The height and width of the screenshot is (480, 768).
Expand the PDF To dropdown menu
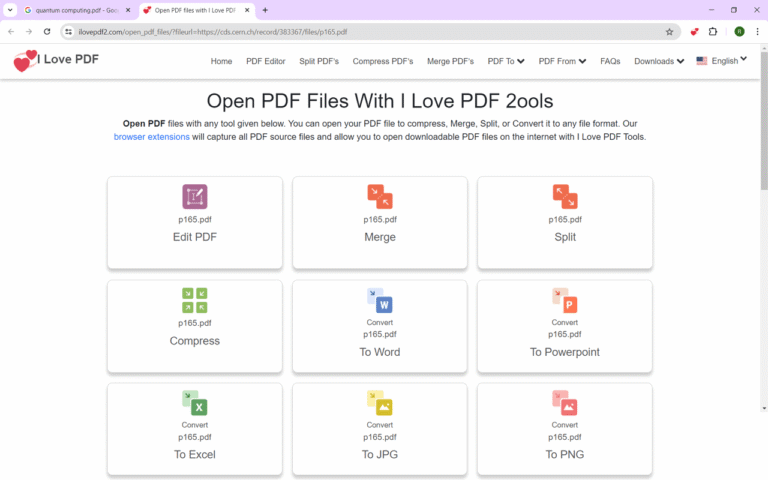tap(506, 61)
